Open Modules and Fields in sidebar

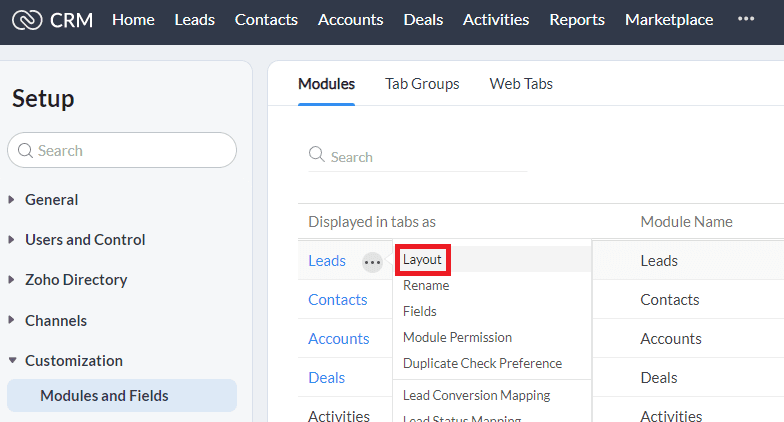(x=104, y=396)
